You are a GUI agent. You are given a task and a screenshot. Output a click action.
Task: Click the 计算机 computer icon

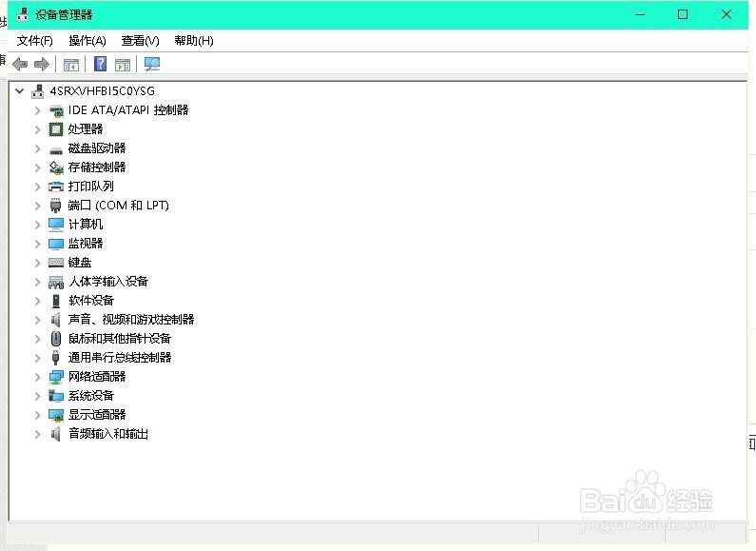56,225
